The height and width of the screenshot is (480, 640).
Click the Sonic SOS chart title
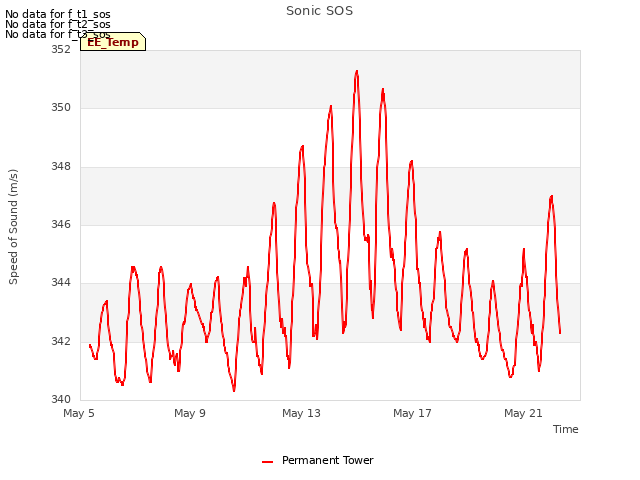pos(319,11)
